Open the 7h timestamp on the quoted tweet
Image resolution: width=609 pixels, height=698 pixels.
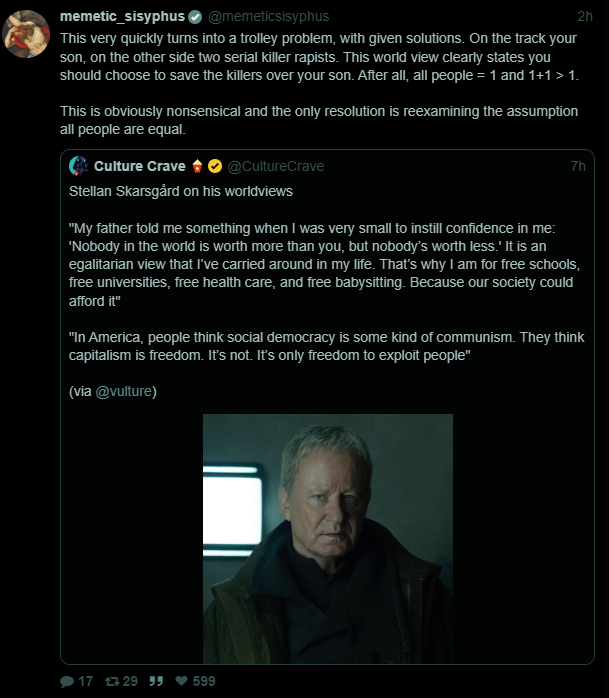click(x=578, y=166)
